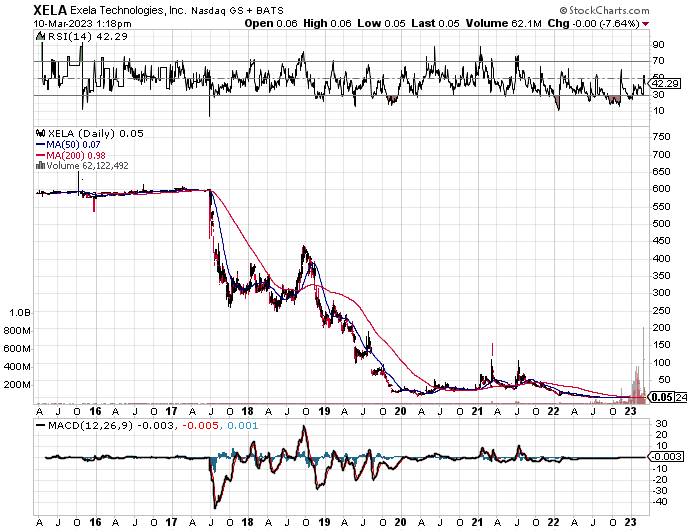Image resolution: width=696 pixels, height=532 pixels.
Task: Click the 42.29 RSI value tag on the right axis
Action: [x=664, y=83]
